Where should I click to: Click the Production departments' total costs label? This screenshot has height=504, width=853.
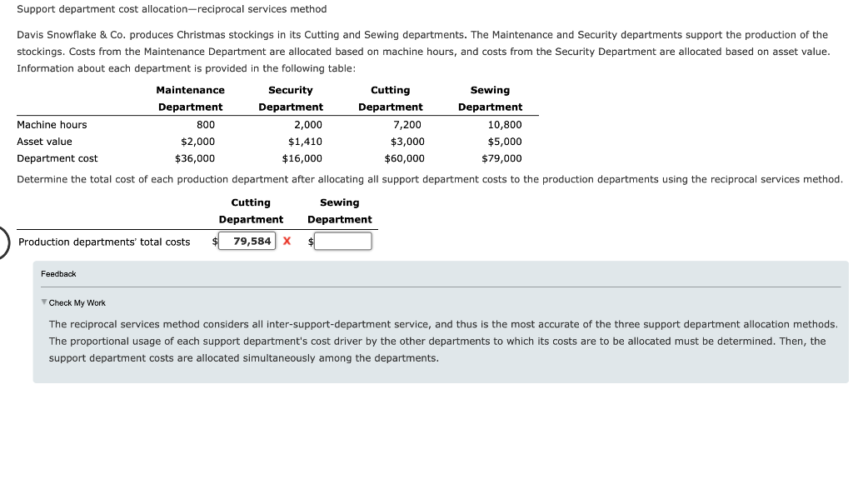(x=104, y=242)
